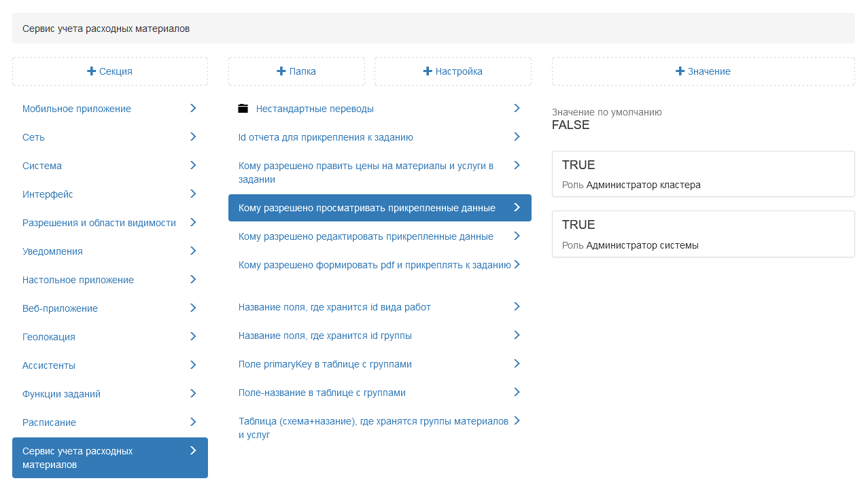Click the plus icon on Секция button
The width and height of the screenshot is (868, 487).
point(92,71)
